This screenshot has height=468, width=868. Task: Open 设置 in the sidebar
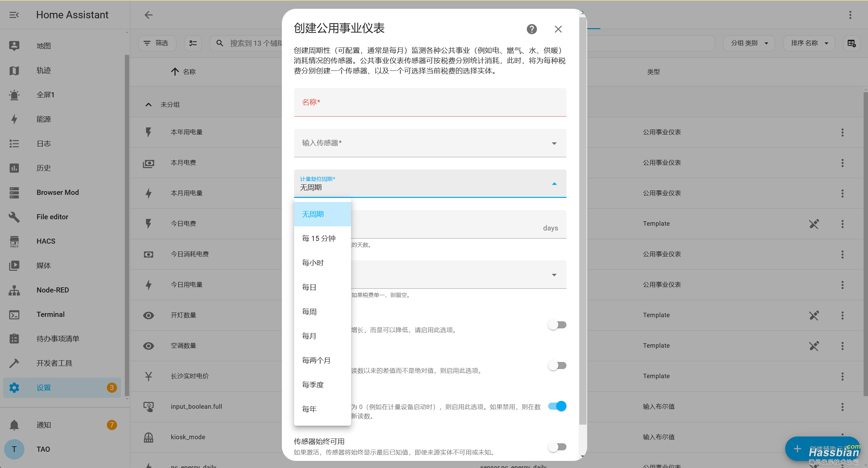pyautogui.click(x=62, y=387)
